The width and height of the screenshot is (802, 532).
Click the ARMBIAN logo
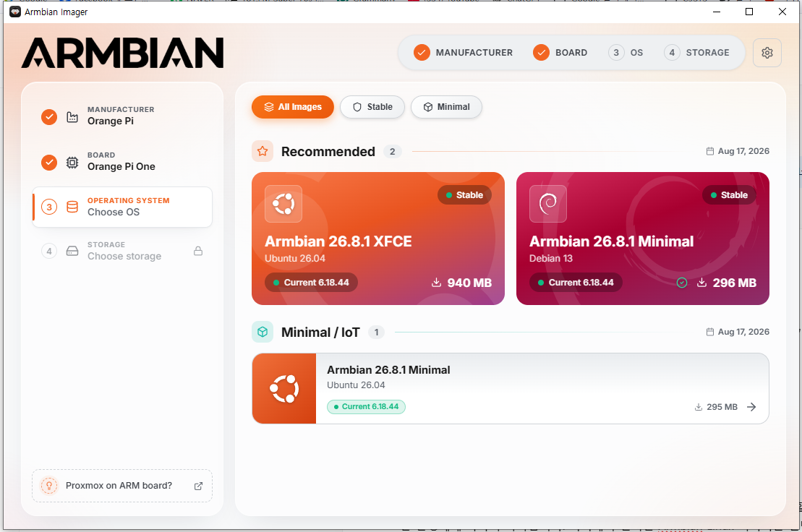point(123,53)
